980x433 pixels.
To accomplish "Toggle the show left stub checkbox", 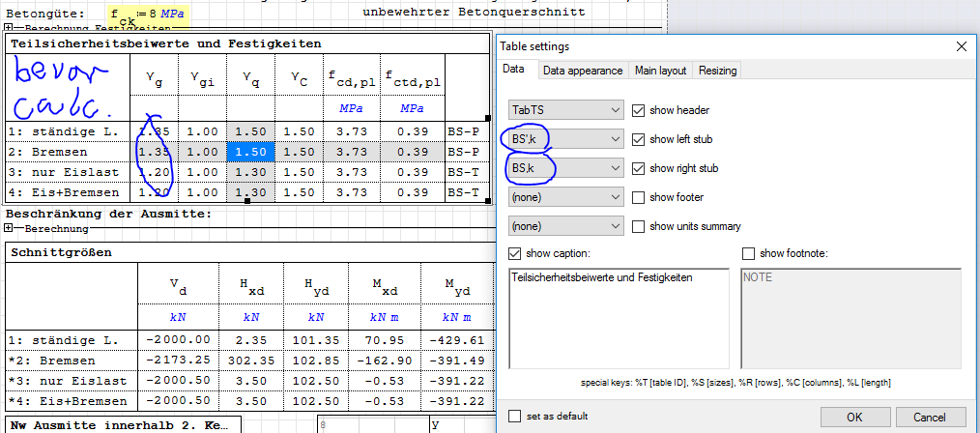I will [638, 139].
